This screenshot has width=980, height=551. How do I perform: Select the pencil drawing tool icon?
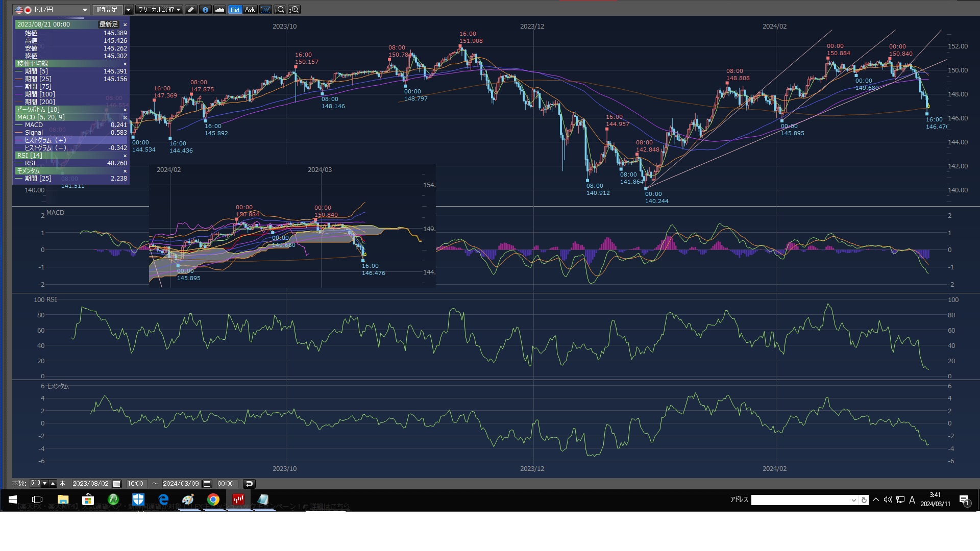[x=191, y=10]
